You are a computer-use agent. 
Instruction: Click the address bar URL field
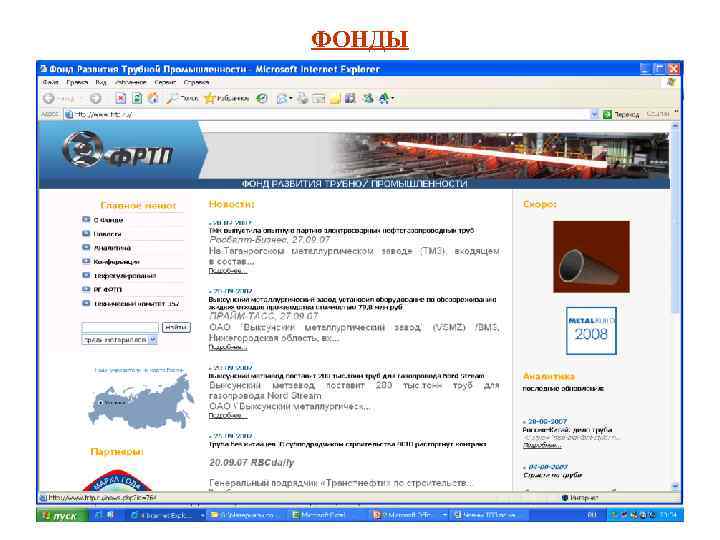(x=326, y=114)
